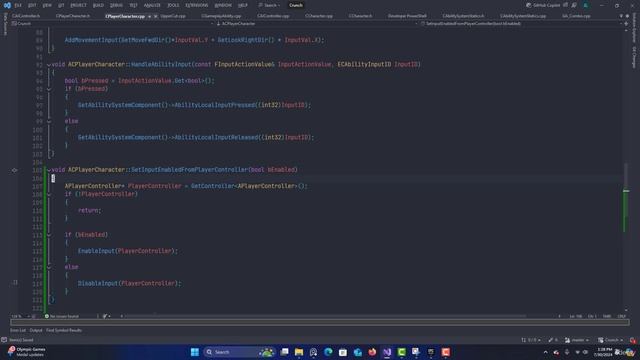Open the SetInputEnabledFromPlayerController member dropdown
640x360 pixels.
coord(520,24)
